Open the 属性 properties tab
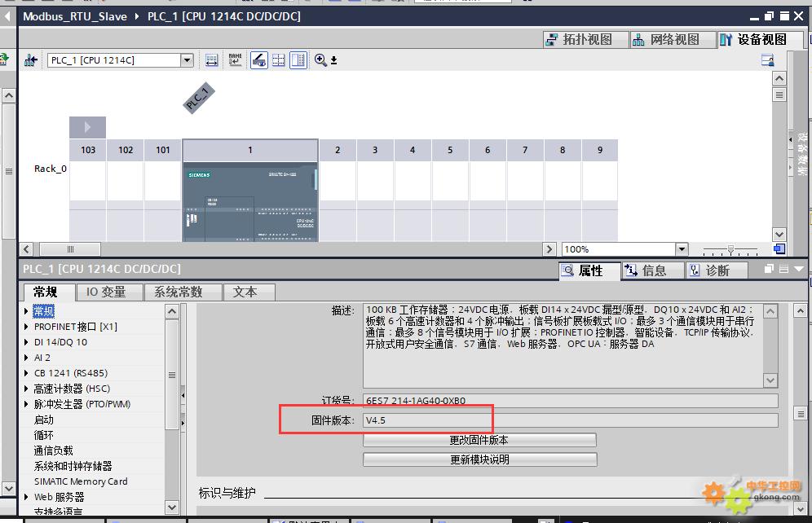Viewport: 812px width, 523px height. coord(589,270)
